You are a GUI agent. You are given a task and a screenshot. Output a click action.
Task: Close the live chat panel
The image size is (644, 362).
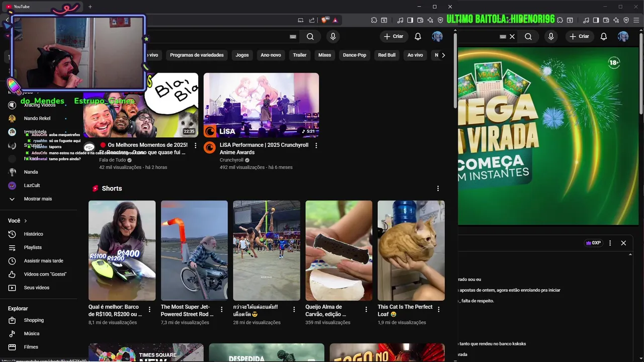(x=623, y=243)
